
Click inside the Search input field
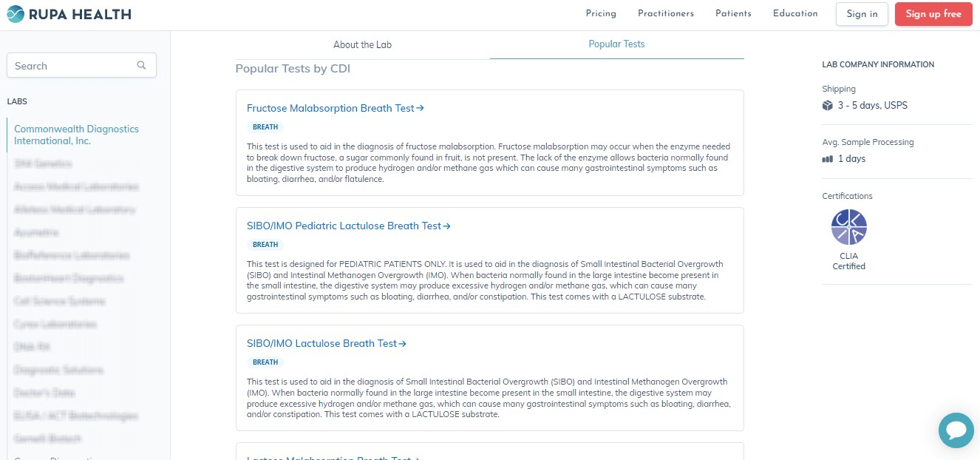[x=70, y=65]
